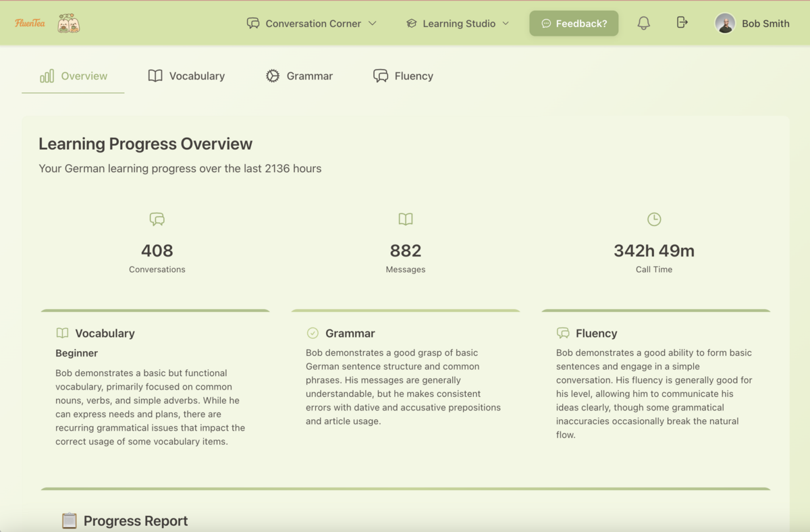Switch to the Vocabulary tab

[x=186, y=76]
